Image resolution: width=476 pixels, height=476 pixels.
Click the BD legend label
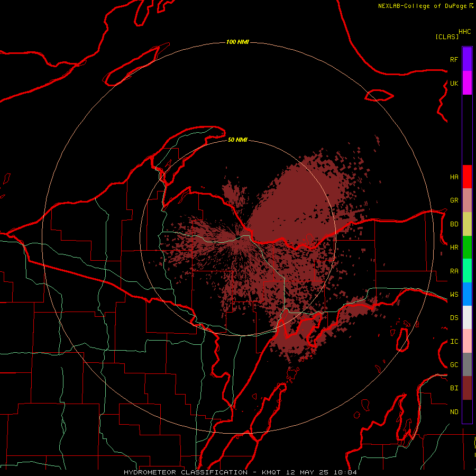[454, 224]
